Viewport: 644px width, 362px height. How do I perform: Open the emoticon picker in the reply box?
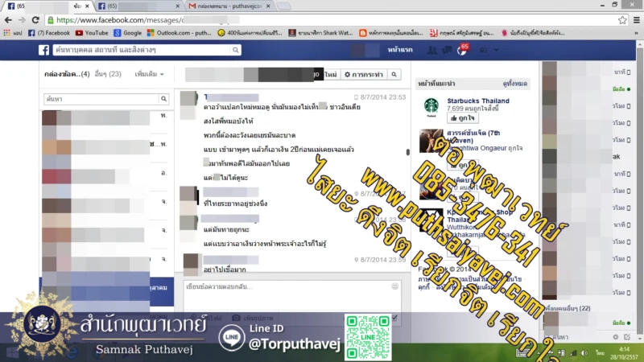pyautogui.click(x=394, y=286)
